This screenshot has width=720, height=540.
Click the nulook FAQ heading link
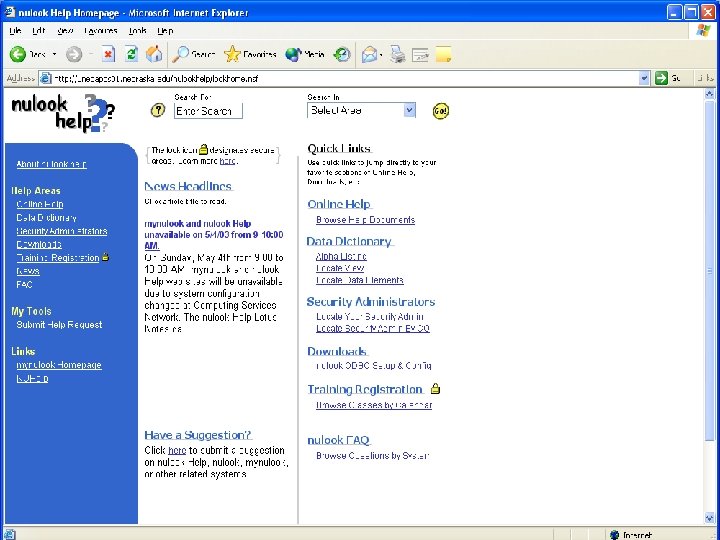(x=339, y=440)
